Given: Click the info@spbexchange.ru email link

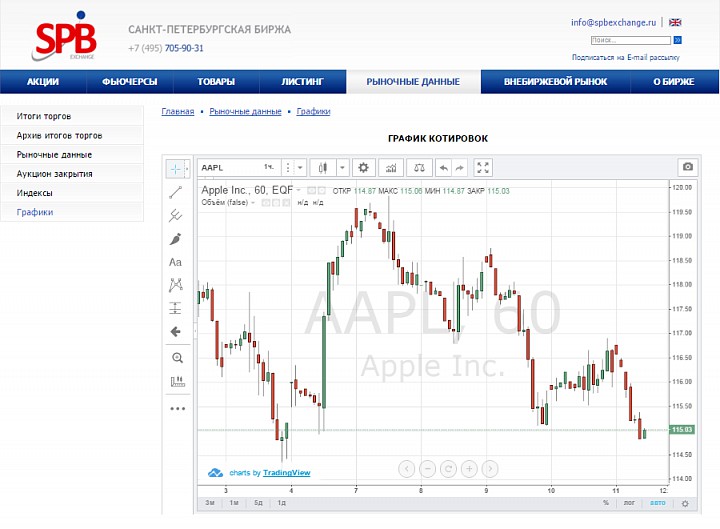Looking at the screenshot, I should (x=613, y=22).
